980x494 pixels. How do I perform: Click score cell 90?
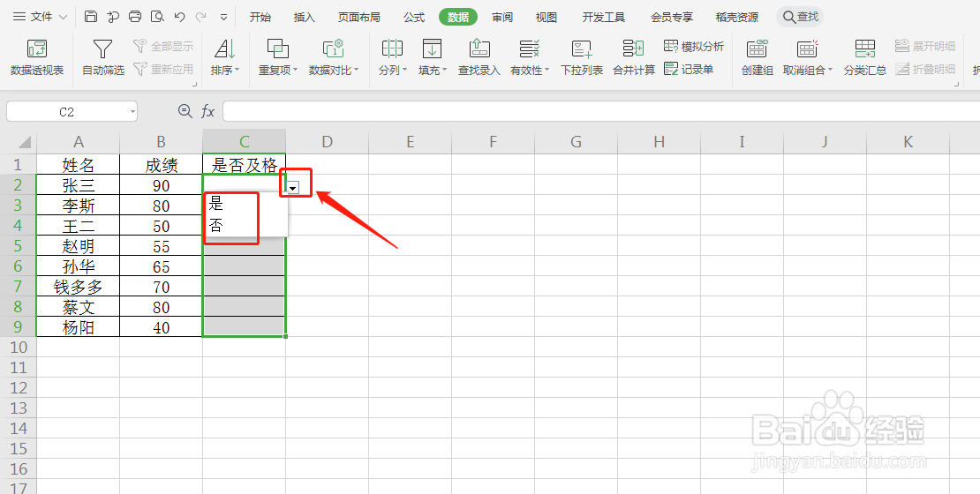tap(162, 185)
